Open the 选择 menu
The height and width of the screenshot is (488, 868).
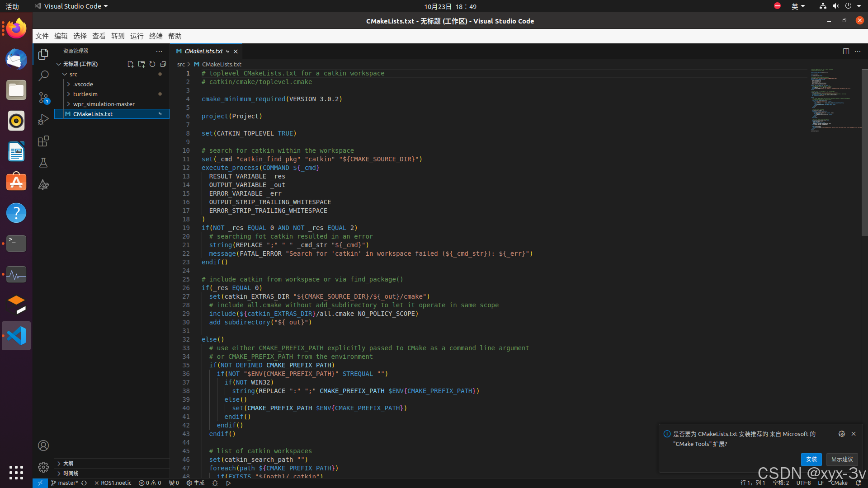tap(80, 36)
